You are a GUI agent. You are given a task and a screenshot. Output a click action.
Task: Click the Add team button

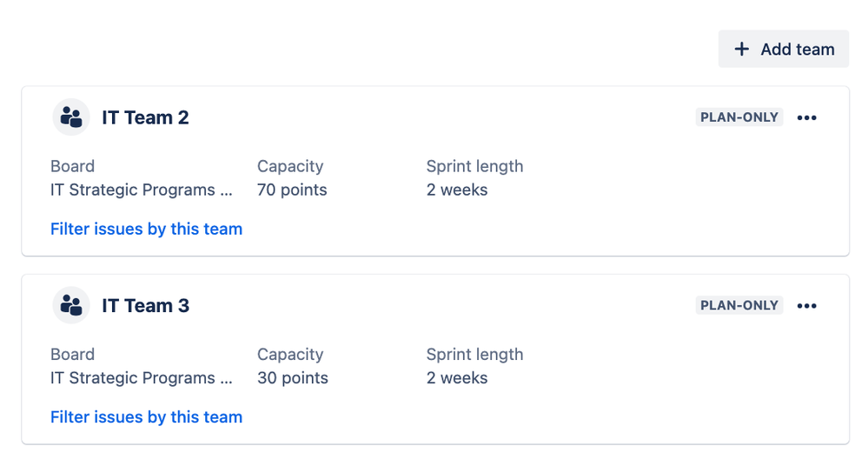pyautogui.click(x=784, y=50)
